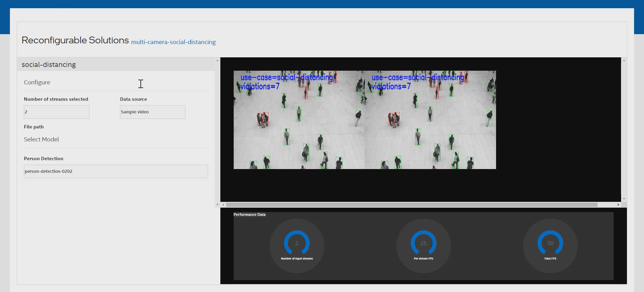Screen dimensions: 644x292
Task: Click left arrow of horizontal video scrollbar
Action: tap(223, 205)
